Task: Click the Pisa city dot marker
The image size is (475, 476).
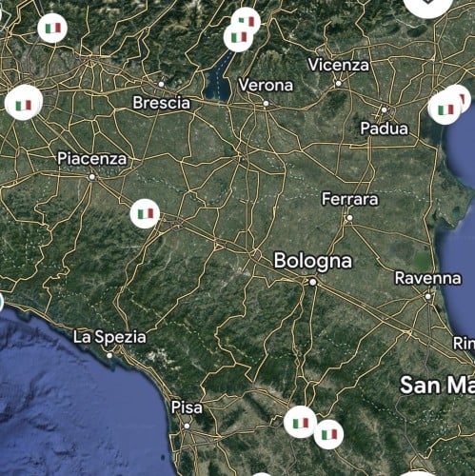Action: tap(187, 426)
